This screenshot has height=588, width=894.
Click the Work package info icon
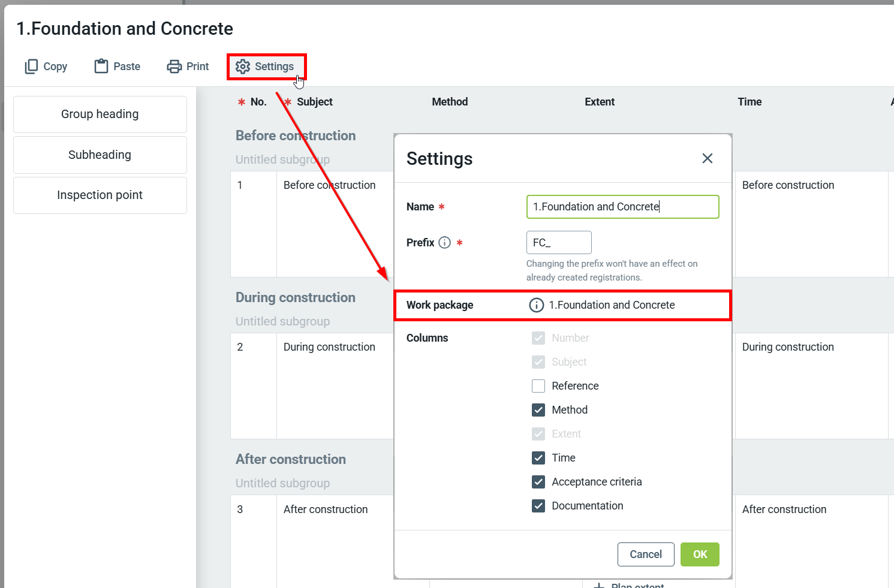click(536, 305)
